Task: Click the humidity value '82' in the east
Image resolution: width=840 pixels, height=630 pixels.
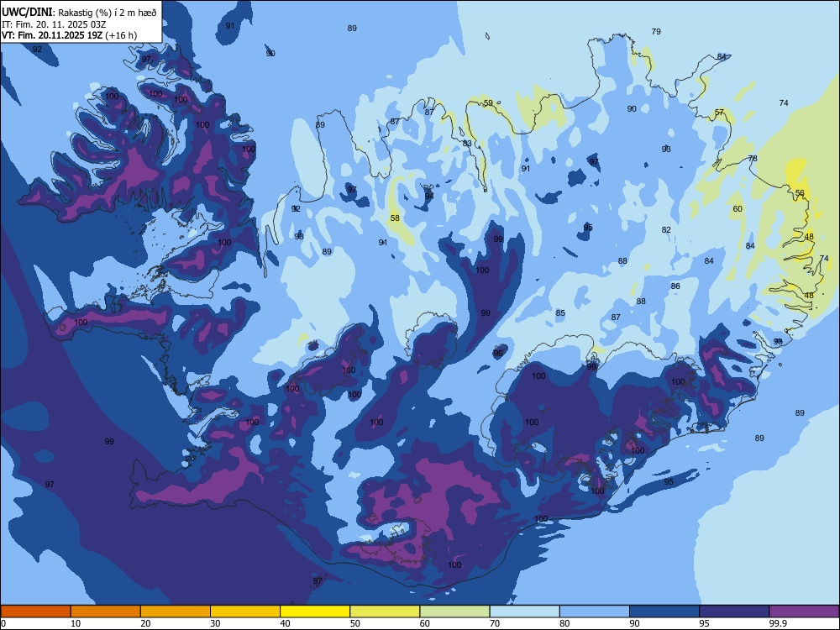Action: point(666,230)
